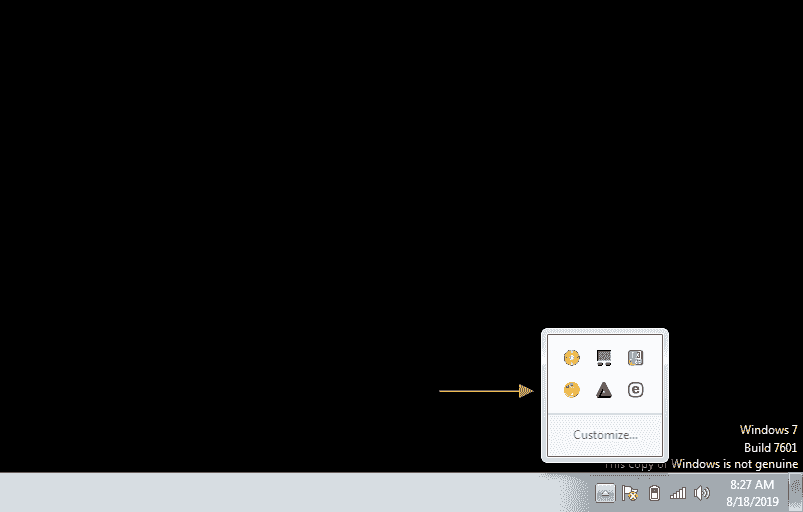Click the rounded 'e' tray icon
The height and width of the screenshot is (512, 803).
pyautogui.click(x=636, y=390)
